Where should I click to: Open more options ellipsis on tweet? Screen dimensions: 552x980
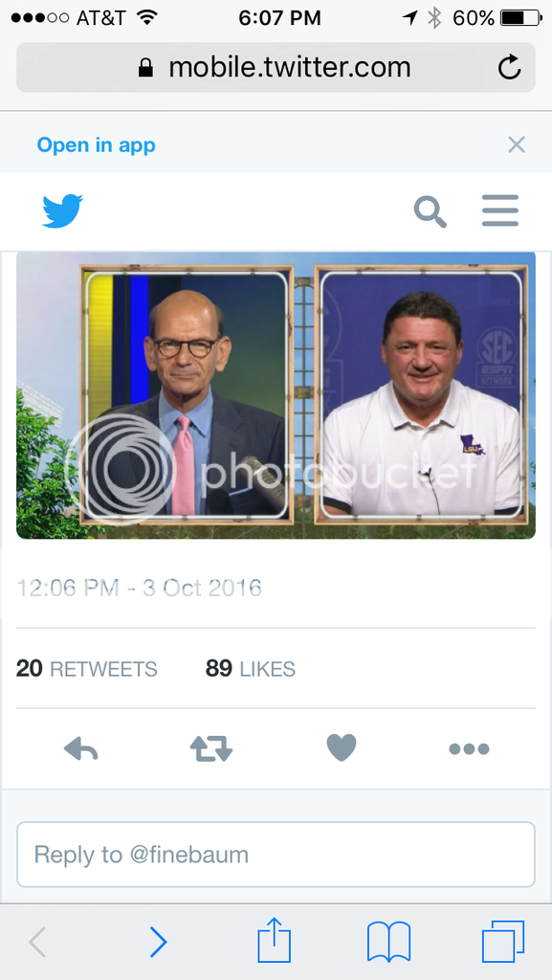(469, 748)
